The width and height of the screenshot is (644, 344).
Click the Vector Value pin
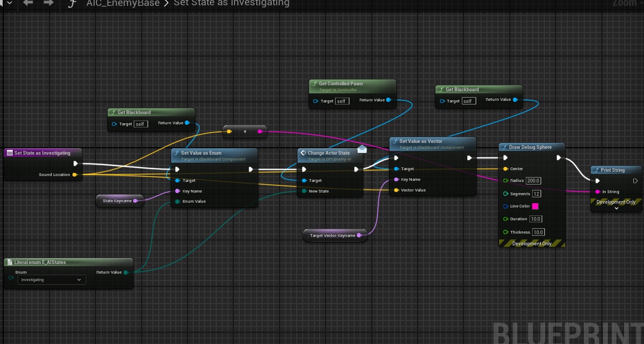click(x=396, y=190)
